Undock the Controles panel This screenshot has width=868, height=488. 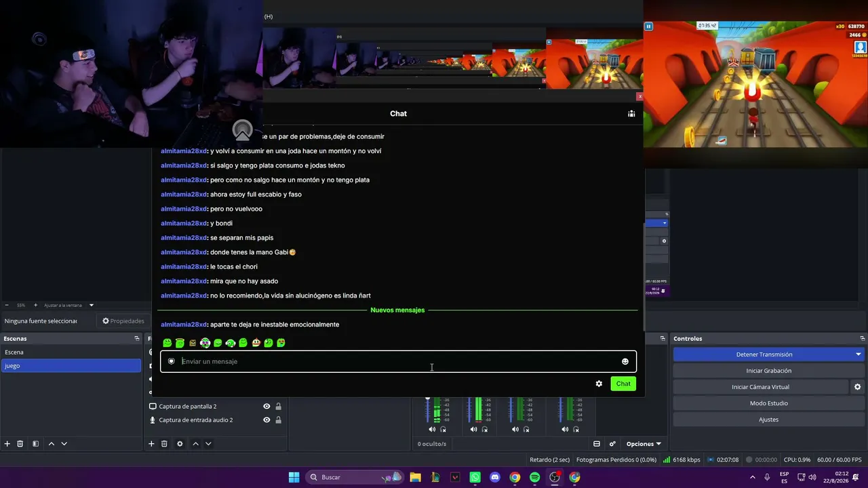[863, 338]
